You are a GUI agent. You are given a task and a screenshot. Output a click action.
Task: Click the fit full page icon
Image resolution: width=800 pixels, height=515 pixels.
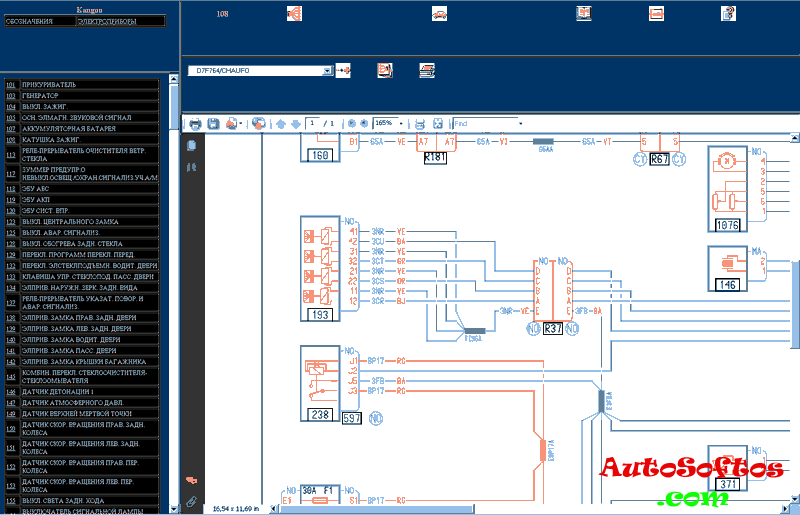[438, 124]
